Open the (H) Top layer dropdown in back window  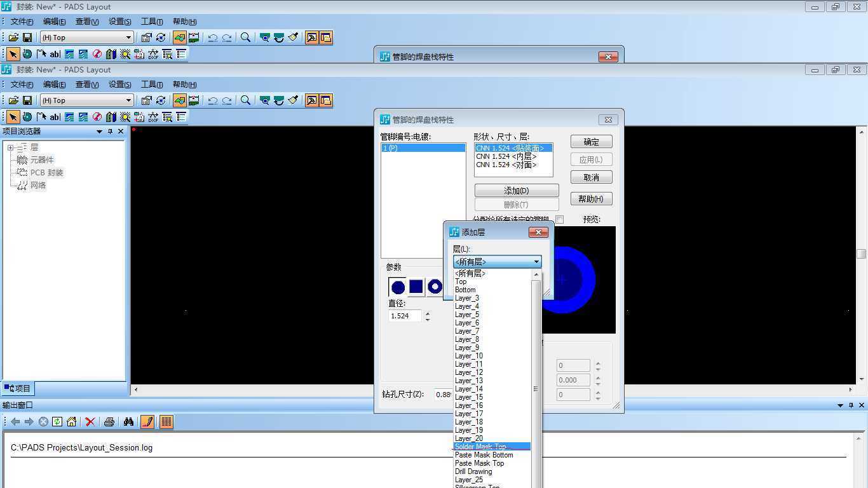87,37
